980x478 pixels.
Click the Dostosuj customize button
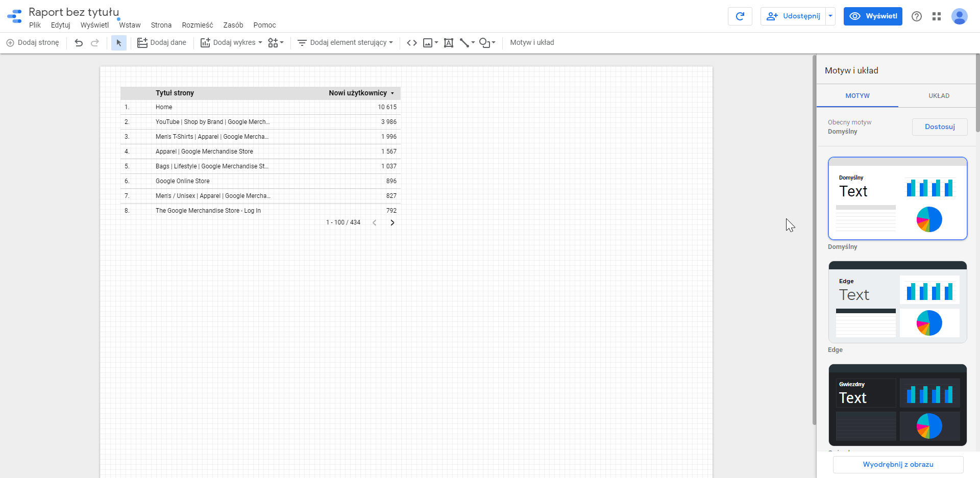pos(940,127)
